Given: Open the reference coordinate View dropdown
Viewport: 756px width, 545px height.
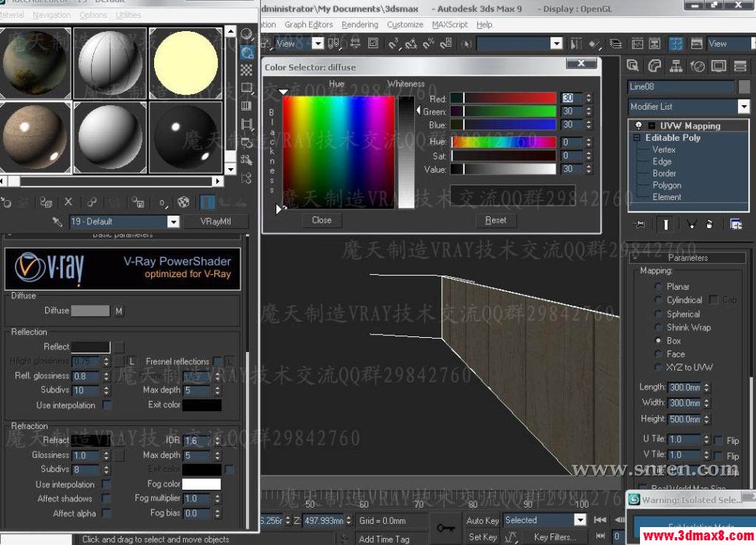Looking at the screenshot, I should tap(318, 44).
